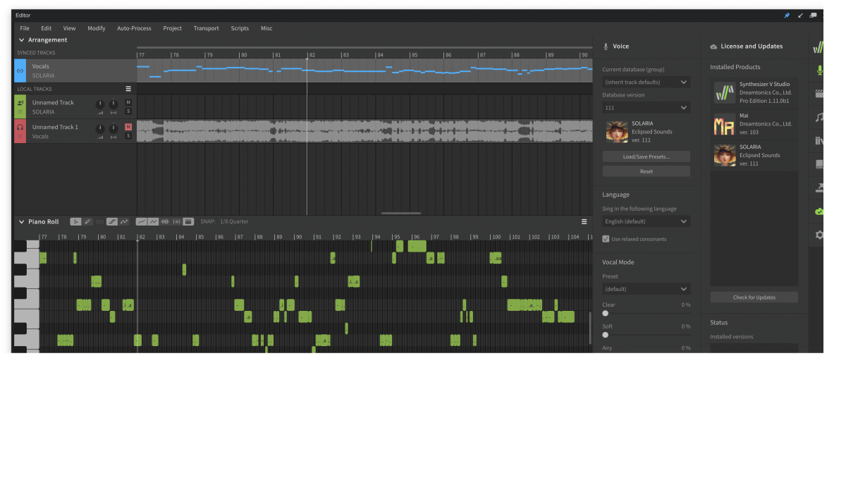Click the headphones icon on Unnamed Track 1

[x=20, y=128]
